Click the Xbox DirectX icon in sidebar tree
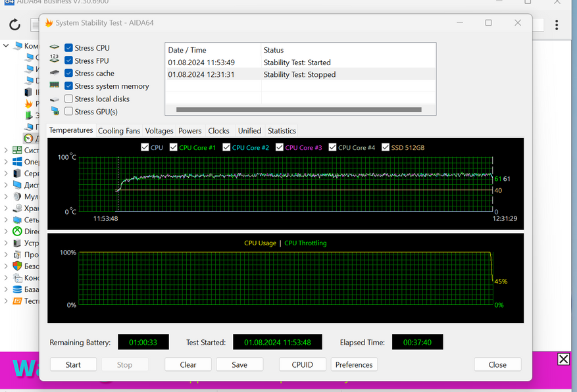577x392 pixels. click(17, 232)
